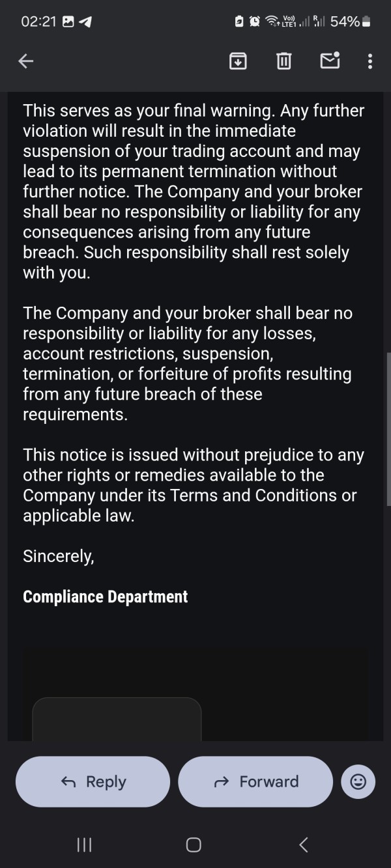Tap the 02:21 clock in status bar

(38, 21)
